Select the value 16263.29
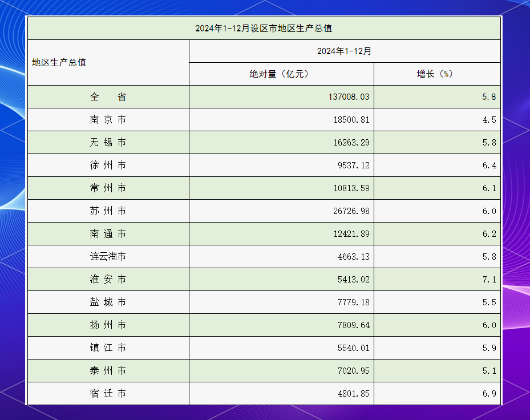This screenshot has height=420, width=530. [351, 143]
